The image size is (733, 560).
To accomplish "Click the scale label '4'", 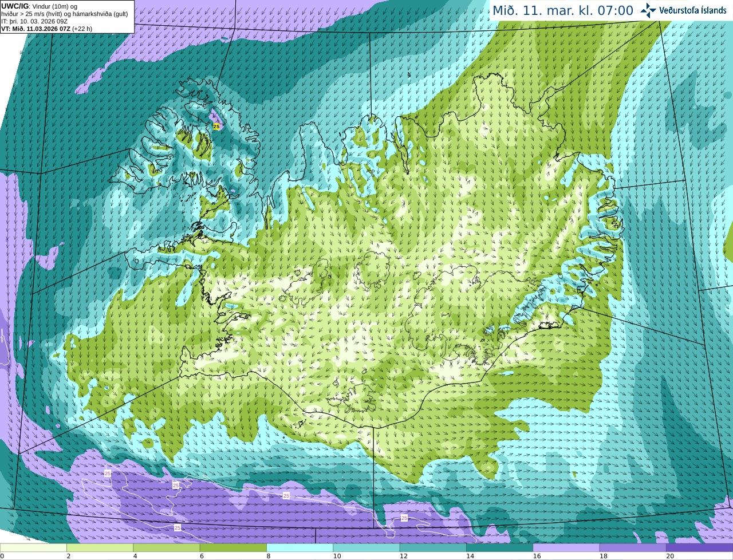I will 135,556.
